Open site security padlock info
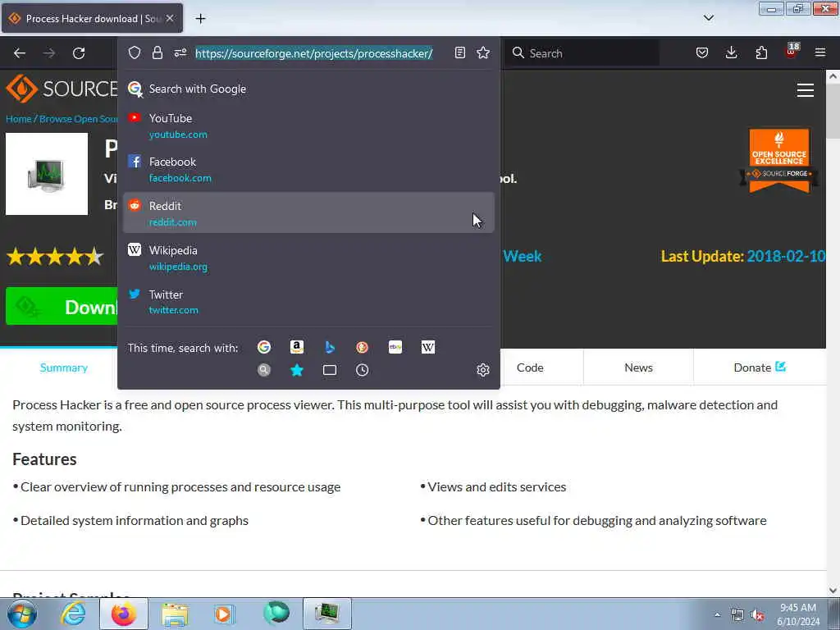The image size is (840, 630). point(157,52)
